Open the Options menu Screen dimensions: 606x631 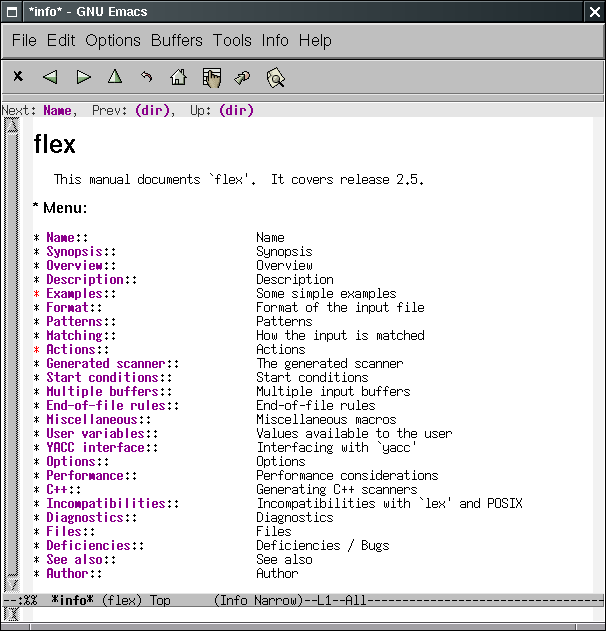pos(113,41)
